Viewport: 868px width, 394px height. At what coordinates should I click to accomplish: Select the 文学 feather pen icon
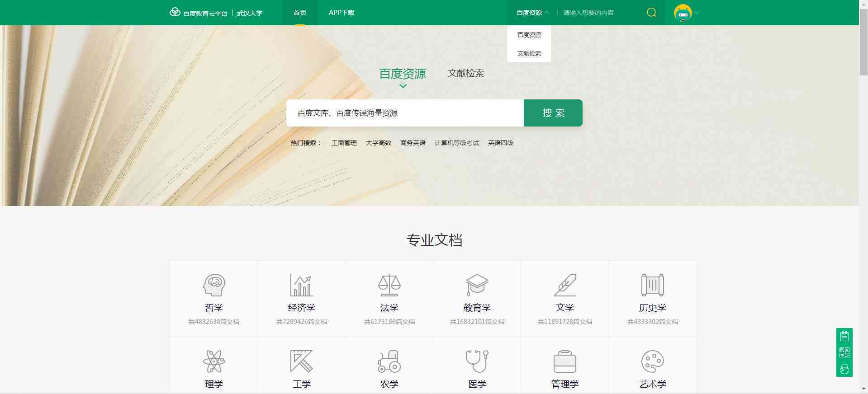[565, 285]
